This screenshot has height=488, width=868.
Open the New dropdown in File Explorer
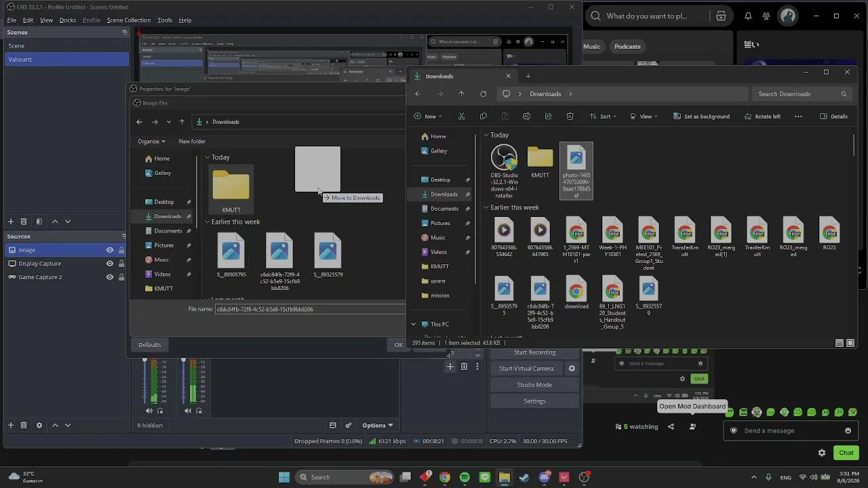[x=428, y=117]
